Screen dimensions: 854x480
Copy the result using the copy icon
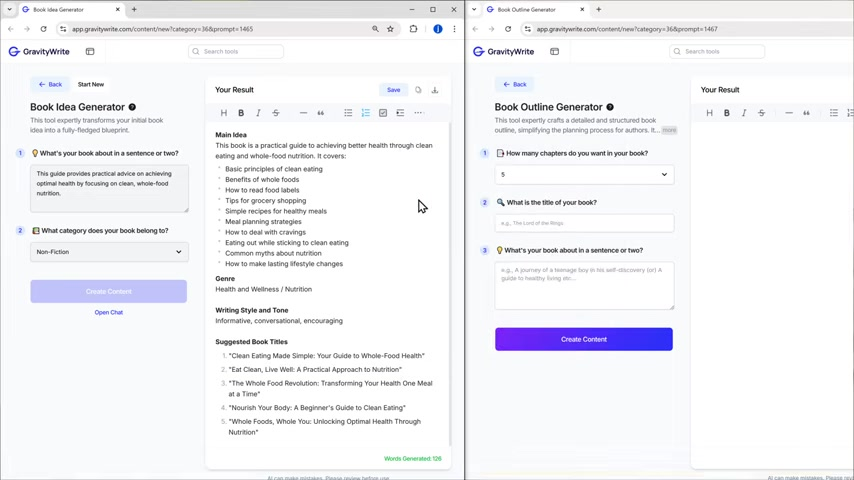click(418, 90)
